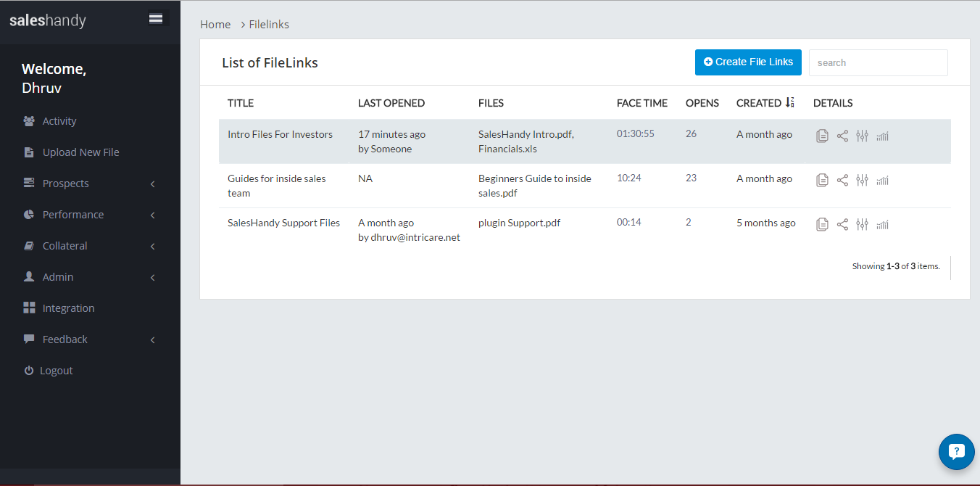Click the '5 months ago' created cell

[766, 223]
